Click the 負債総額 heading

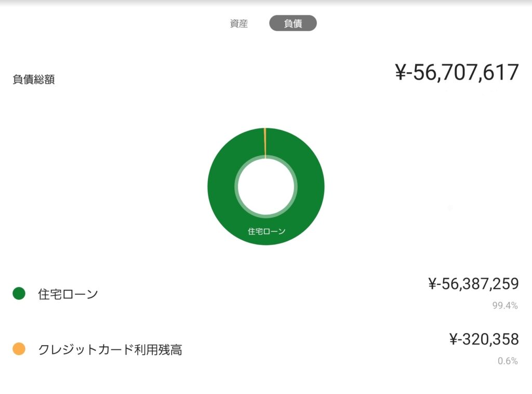coord(34,80)
